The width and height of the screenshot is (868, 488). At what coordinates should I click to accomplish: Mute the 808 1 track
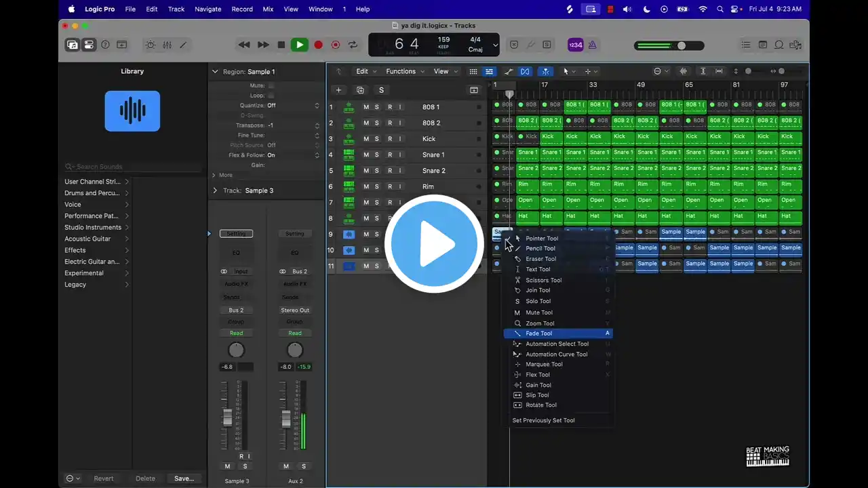tap(366, 107)
